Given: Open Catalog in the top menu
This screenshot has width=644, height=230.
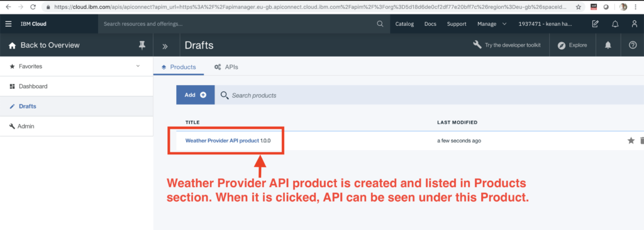Looking at the screenshot, I should [x=404, y=24].
